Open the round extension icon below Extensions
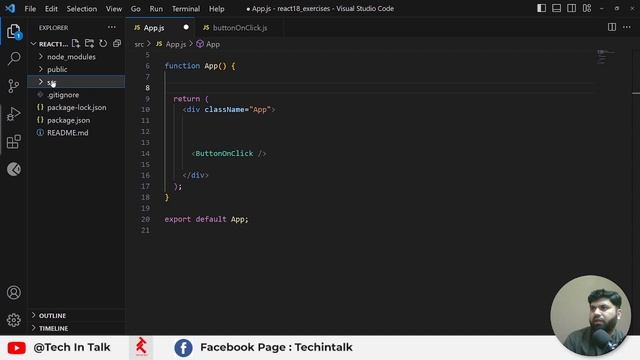The width and height of the screenshot is (640, 360). click(13, 169)
